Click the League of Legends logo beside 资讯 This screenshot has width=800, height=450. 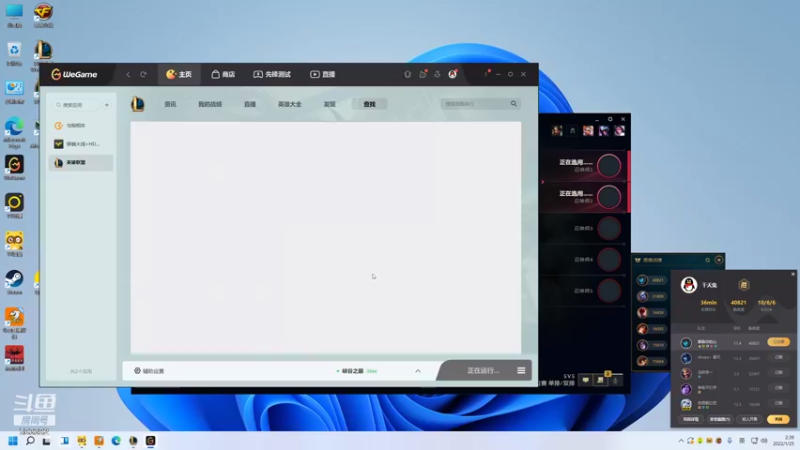click(x=138, y=104)
